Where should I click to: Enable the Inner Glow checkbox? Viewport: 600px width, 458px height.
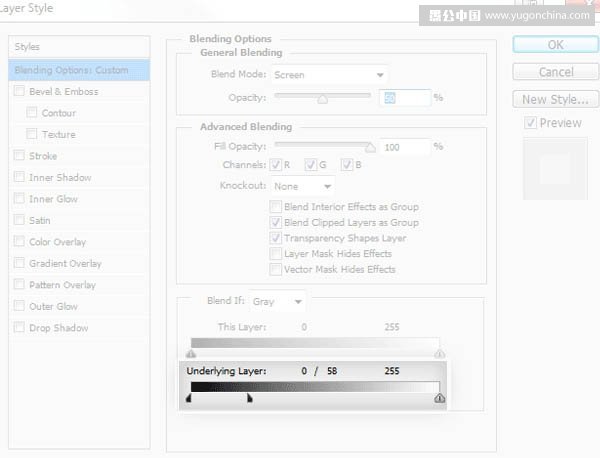tap(19, 198)
